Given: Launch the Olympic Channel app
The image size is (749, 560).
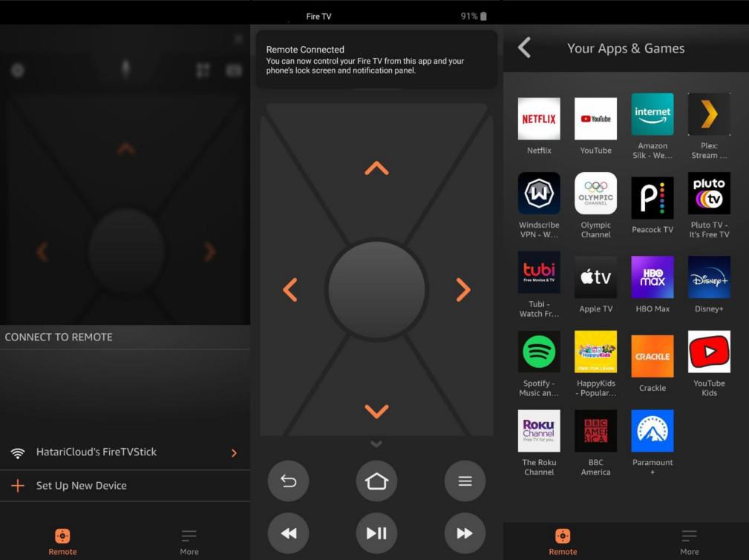Looking at the screenshot, I should [x=595, y=194].
